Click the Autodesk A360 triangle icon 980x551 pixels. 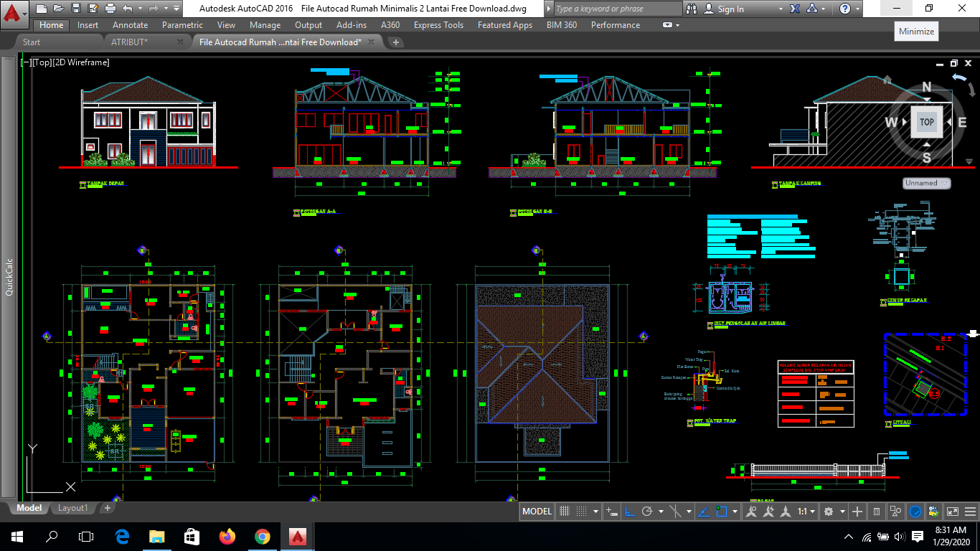click(811, 9)
